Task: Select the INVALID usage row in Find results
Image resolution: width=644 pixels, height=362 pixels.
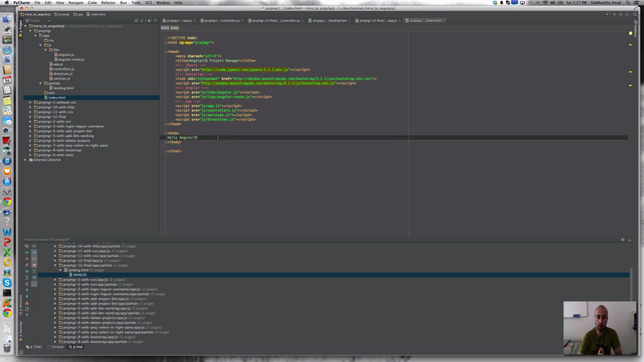Action: [334, 275]
